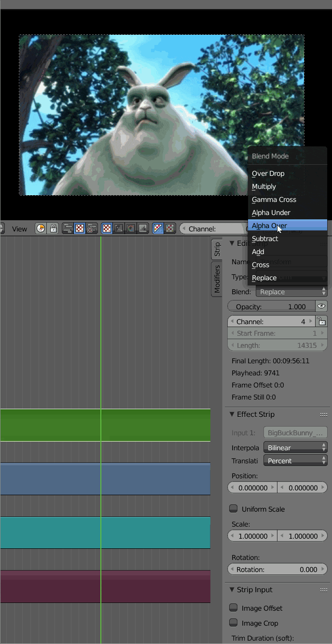Choose Alpha Under blend mode

(x=288, y=213)
